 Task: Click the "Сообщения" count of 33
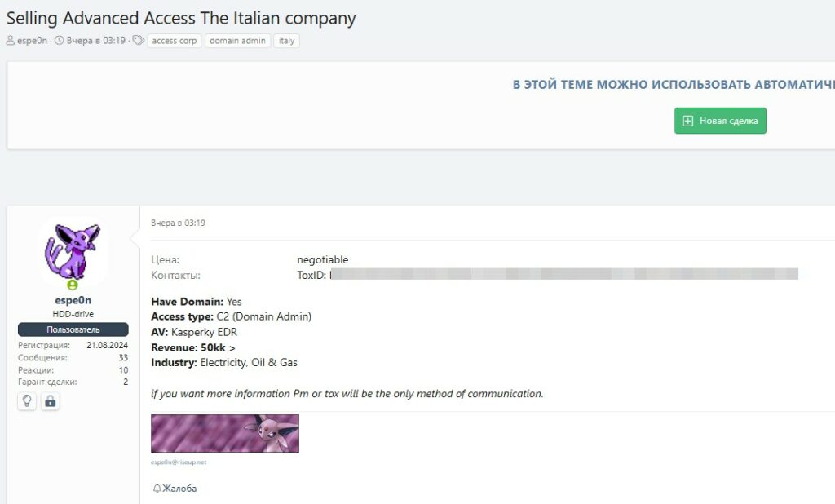(x=123, y=357)
